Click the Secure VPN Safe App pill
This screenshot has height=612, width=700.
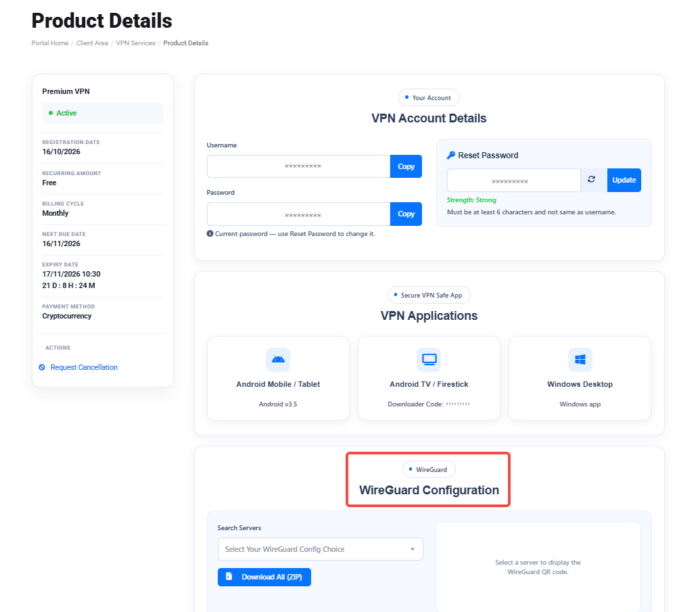pos(429,295)
